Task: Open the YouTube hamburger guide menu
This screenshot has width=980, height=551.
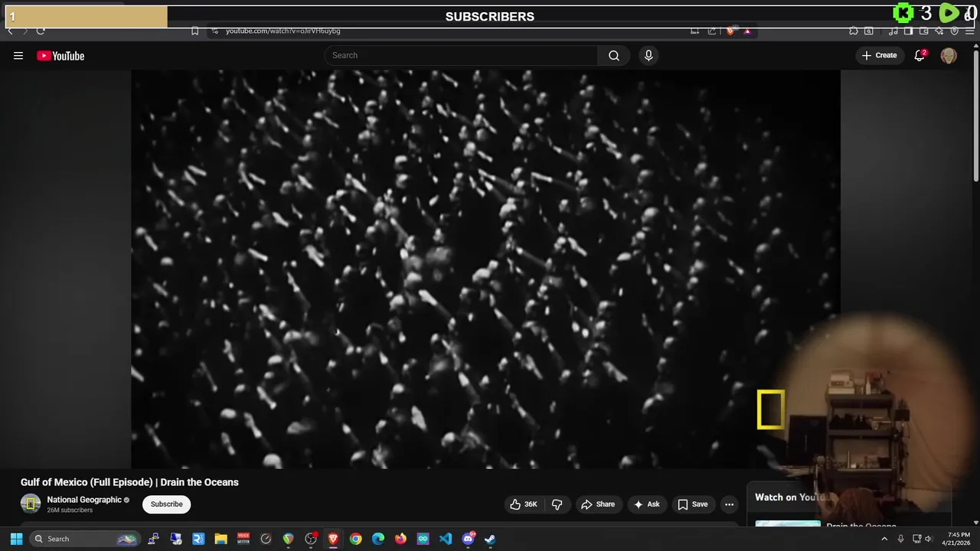Action: point(18,56)
